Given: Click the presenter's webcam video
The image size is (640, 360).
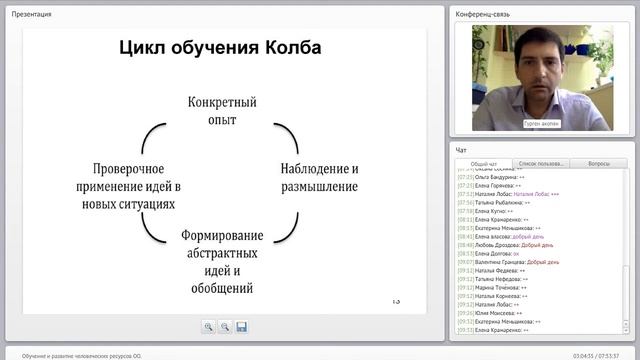Looking at the screenshot, I should click(x=542, y=78).
